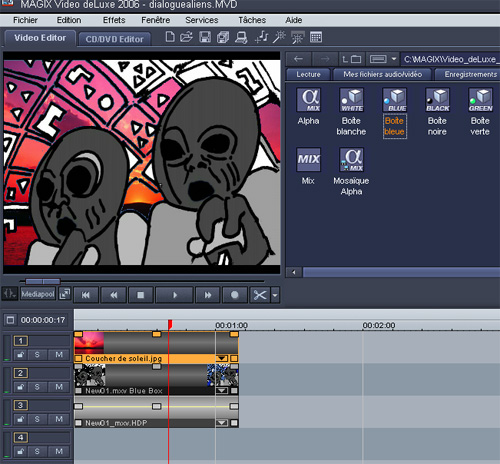Click the record button

click(235, 295)
